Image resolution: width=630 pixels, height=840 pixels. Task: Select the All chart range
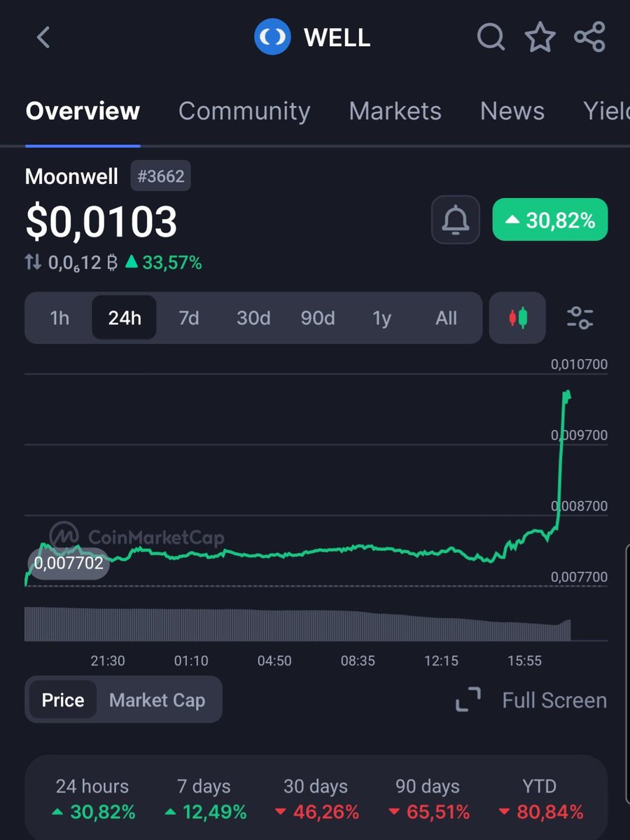pyautogui.click(x=446, y=318)
